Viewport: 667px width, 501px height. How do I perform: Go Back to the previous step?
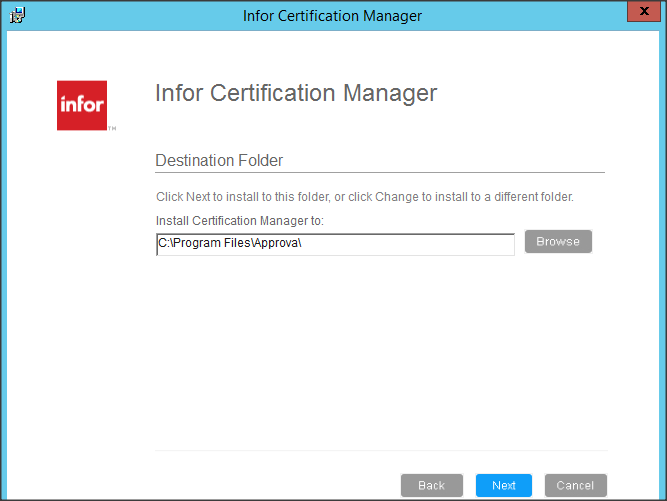click(431, 485)
